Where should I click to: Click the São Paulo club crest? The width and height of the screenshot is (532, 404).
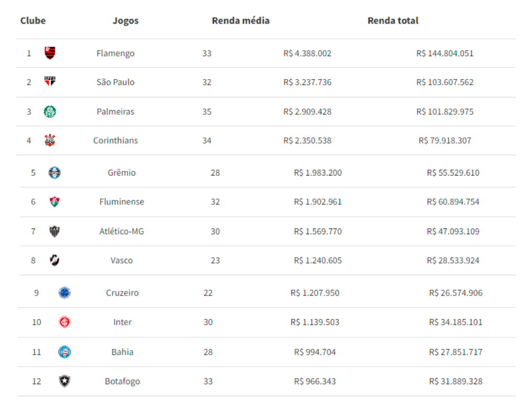click(x=50, y=82)
